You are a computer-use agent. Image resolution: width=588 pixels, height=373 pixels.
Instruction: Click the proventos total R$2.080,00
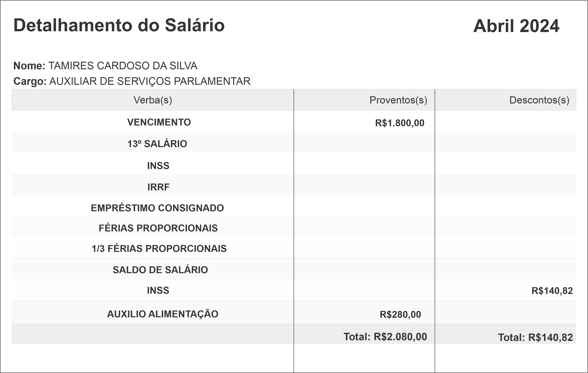point(385,337)
